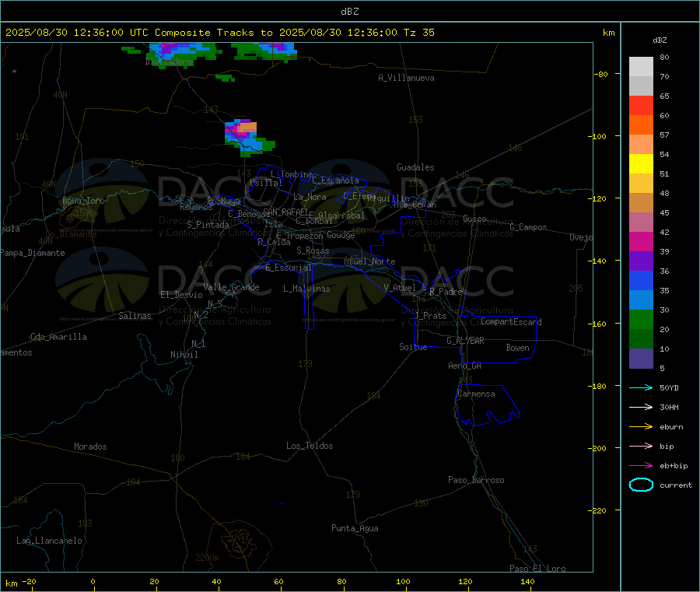Click the Cda_Amarilla map label
This screenshot has width=700, height=592.
click(x=58, y=337)
